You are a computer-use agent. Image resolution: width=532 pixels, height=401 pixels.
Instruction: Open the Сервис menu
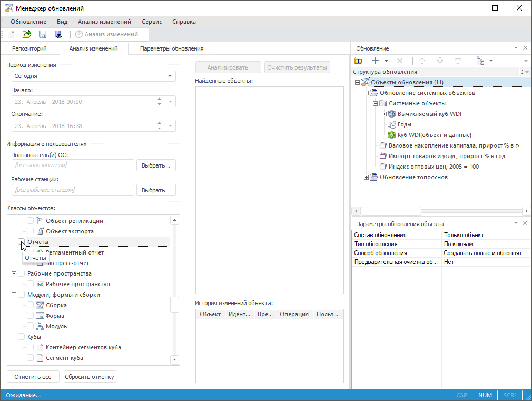pyautogui.click(x=152, y=22)
